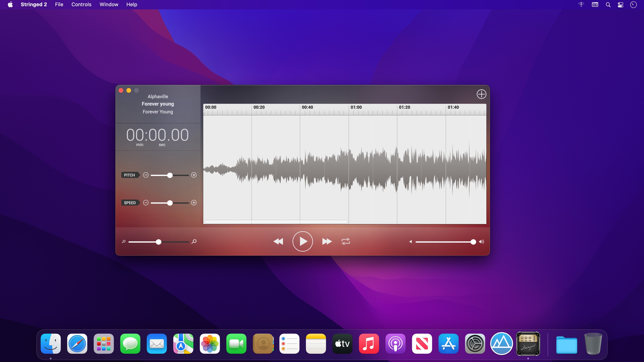Viewport: 644px width, 362px height.
Task: Open News from the Dock
Action: (x=422, y=343)
